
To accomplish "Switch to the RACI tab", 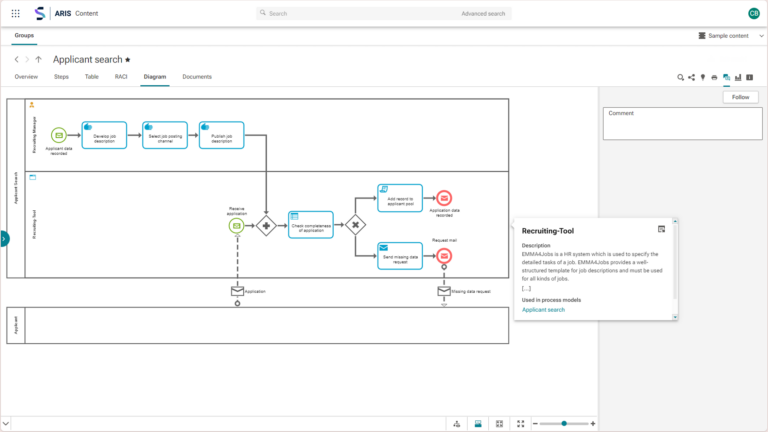I will pyautogui.click(x=121, y=77).
